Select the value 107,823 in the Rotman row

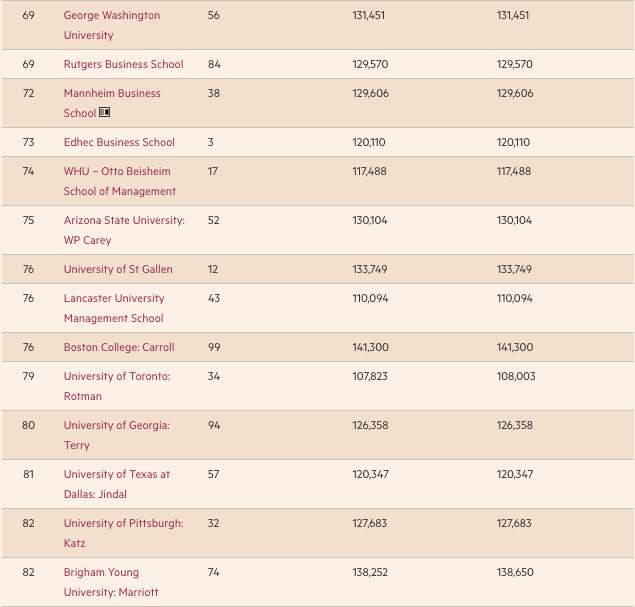tap(370, 376)
